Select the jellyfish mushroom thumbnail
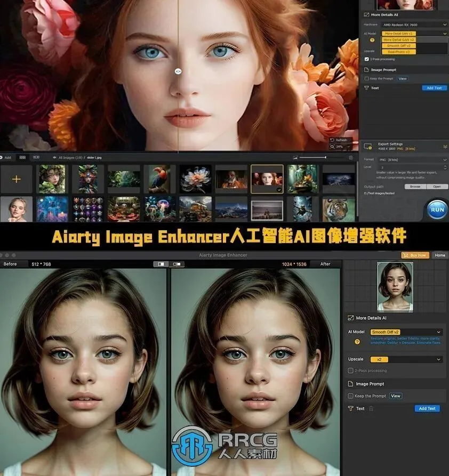This screenshot has width=449, height=476. (x=159, y=209)
